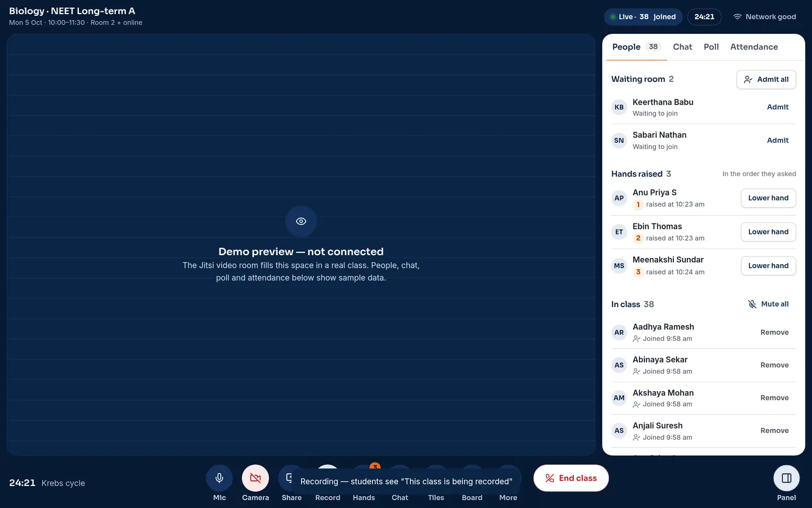Toggle the Mic button in the toolbar
Image resolution: width=812 pixels, height=508 pixels.
(x=219, y=478)
